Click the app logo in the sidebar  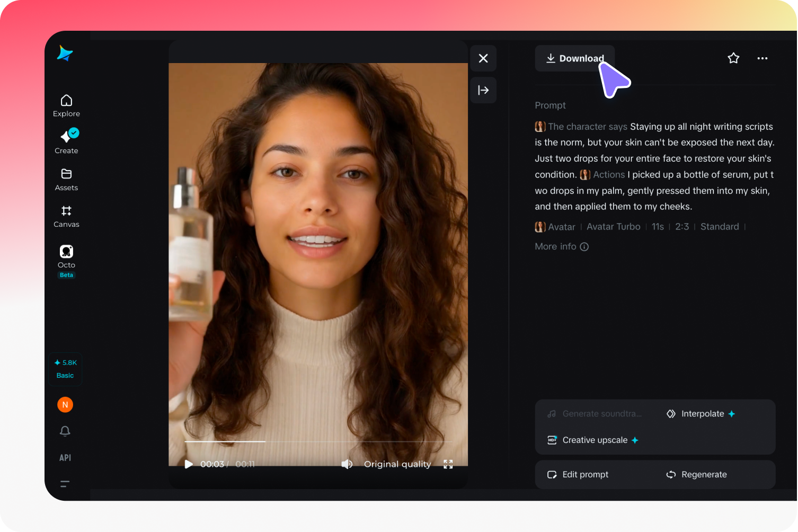click(65, 53)
